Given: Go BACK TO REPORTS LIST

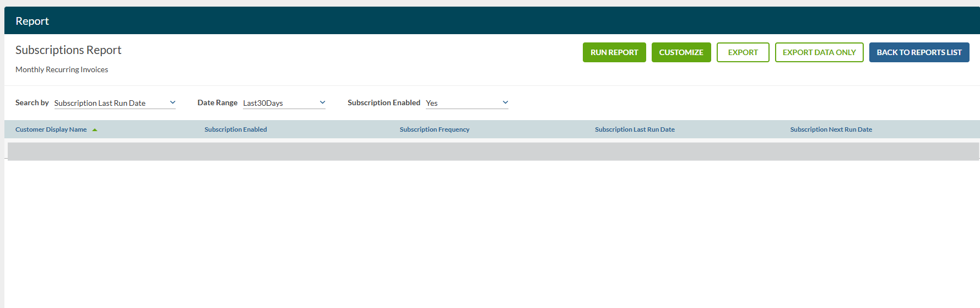Looking at the screenshot, I should pos(919,52).
